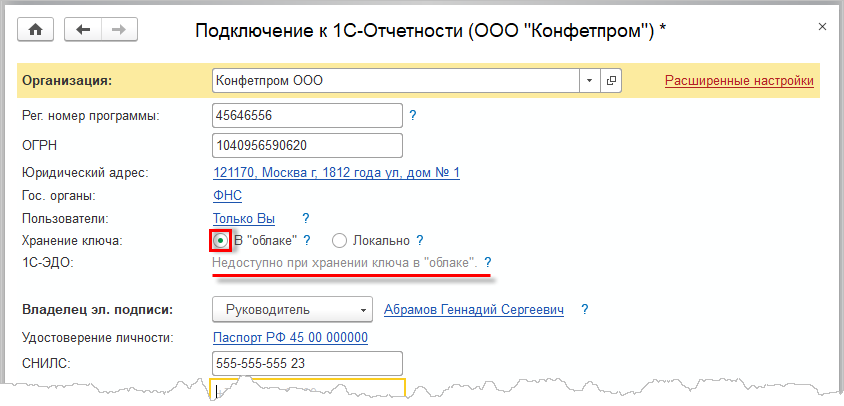844x406 pixels.
Task: Show help next to Абрамов Геннадий Сергеевич
Action: (x=585, y=310)
